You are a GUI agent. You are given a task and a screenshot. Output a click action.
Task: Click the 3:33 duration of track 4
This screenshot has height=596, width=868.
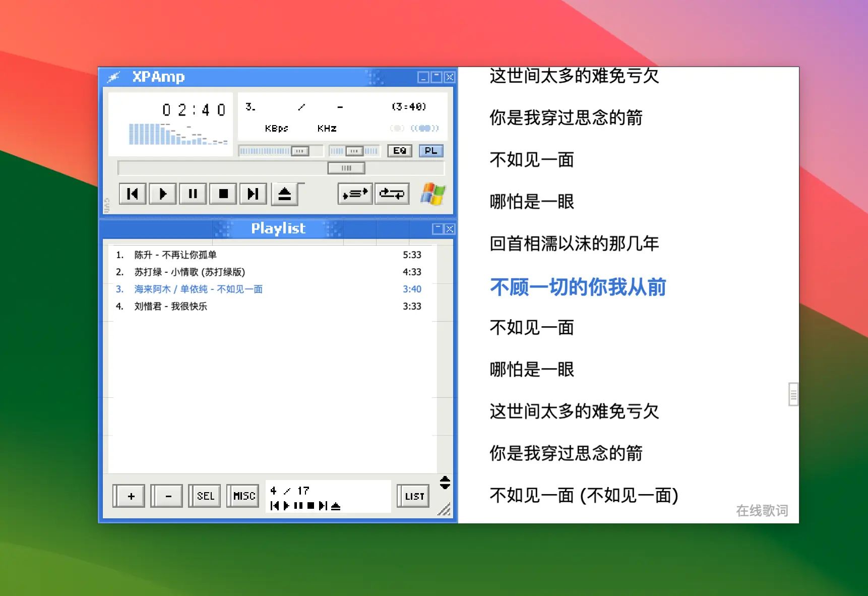coord(412,306)
